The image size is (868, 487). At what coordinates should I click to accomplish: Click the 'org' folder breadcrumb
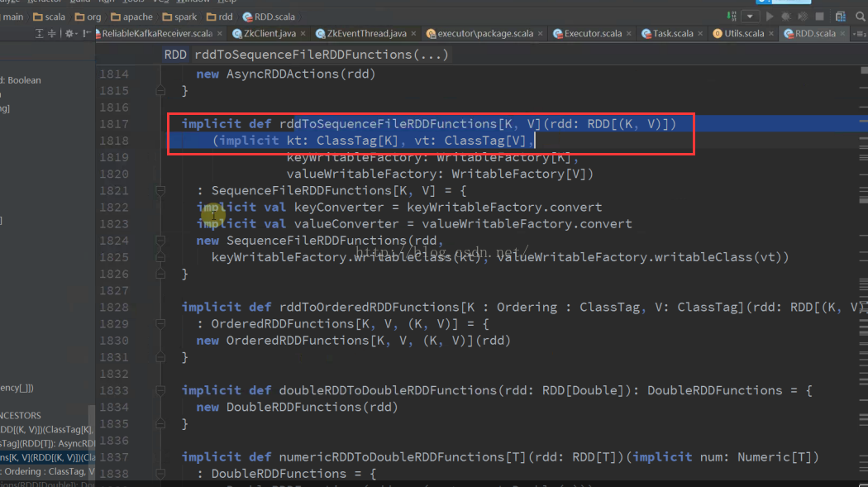(88, 17)
